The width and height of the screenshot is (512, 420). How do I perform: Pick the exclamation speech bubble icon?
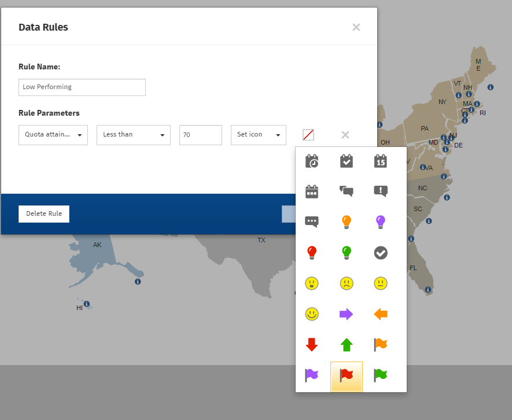[x=380, y=191]
